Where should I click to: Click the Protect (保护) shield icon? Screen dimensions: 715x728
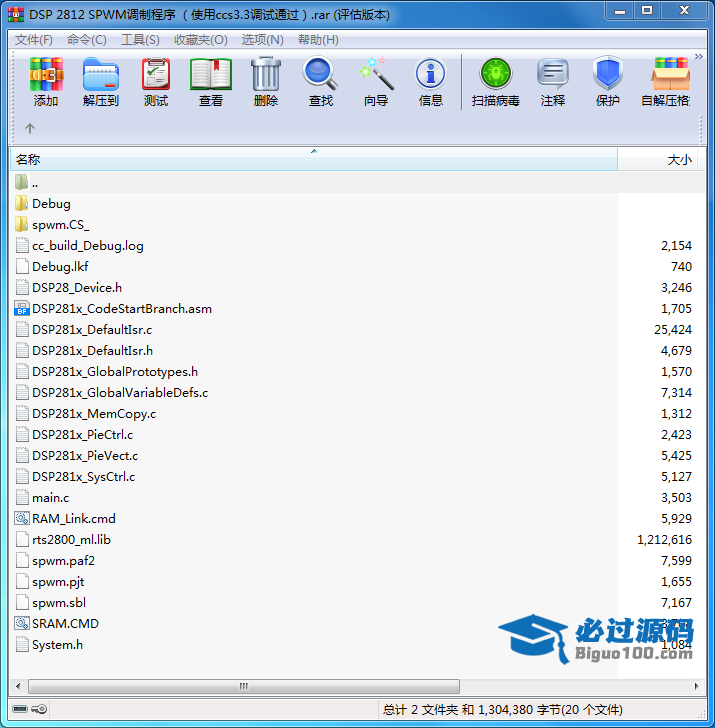607,73
